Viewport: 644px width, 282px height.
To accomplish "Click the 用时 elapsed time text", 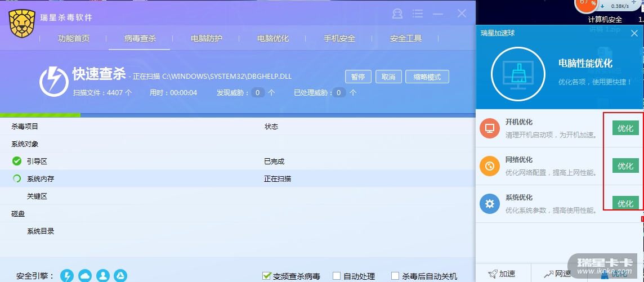I will pos(173,93).
